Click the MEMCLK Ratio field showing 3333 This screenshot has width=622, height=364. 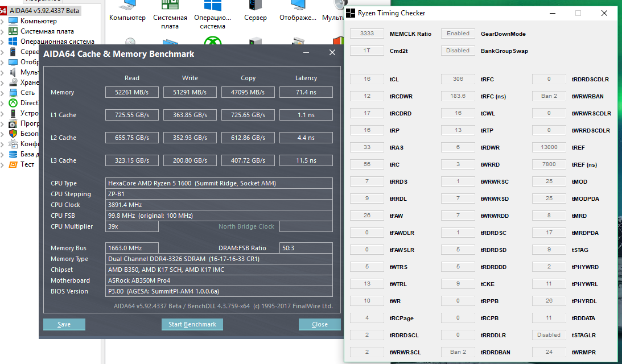pyautogui.click(x=367, y=34)
